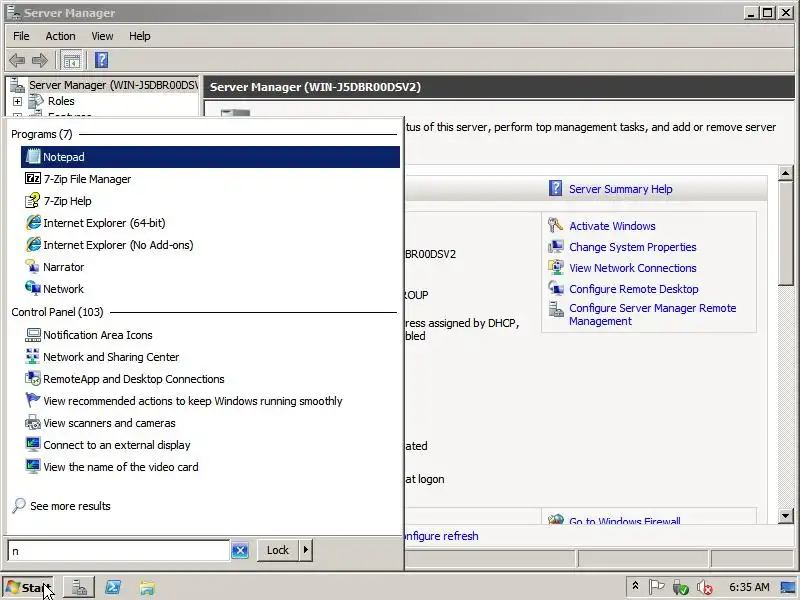The height and width of the screenshot is (600, 800).
Task: Click Configure Remote Desktop link
Action: click(x=634, y=289)
